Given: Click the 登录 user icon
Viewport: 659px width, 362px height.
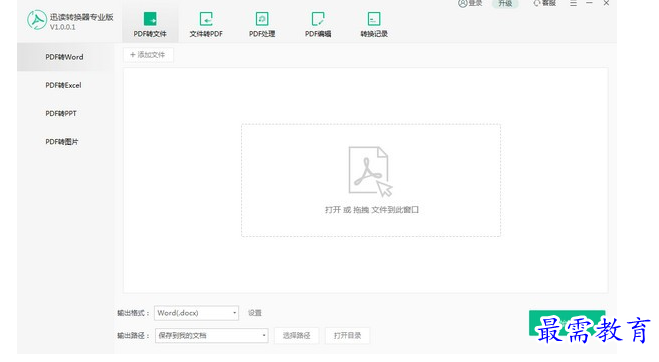Looking at the screenshot, I should point(463,3).
